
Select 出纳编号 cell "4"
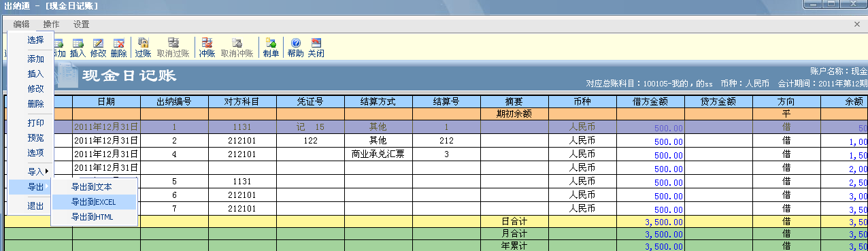pos(174,154)
